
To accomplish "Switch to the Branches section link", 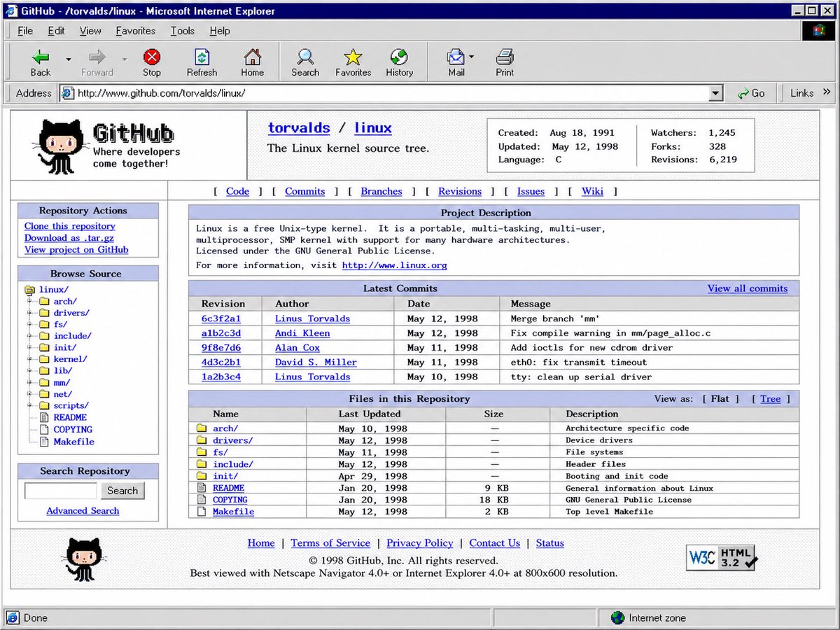I will (x=381, y=191).
